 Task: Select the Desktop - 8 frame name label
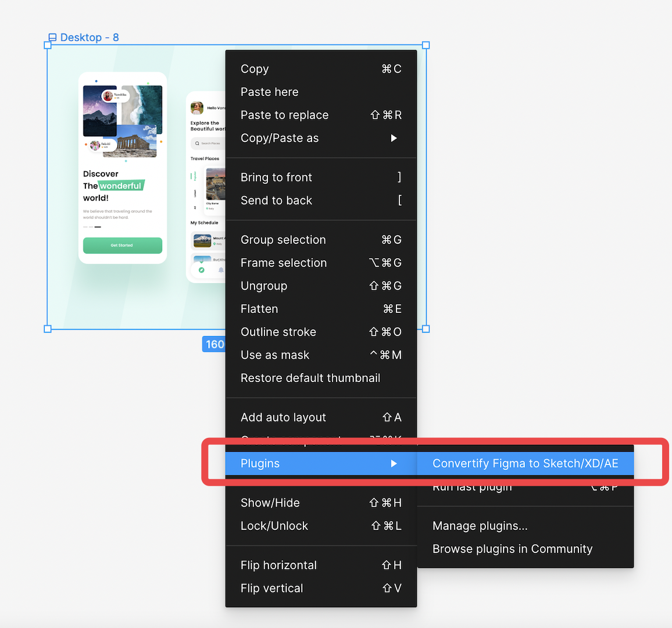[90, 37]
